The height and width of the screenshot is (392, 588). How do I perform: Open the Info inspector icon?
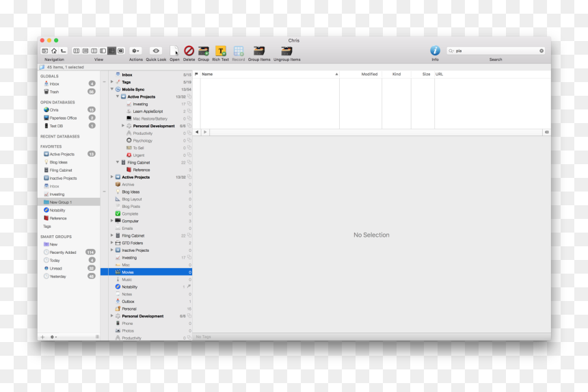(x=435, y=50)
